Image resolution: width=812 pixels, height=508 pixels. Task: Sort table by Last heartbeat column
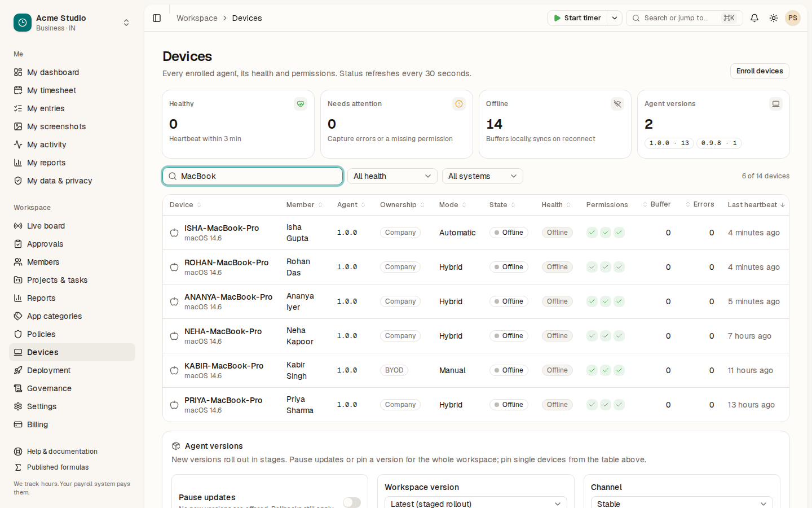tap(756, 205)
